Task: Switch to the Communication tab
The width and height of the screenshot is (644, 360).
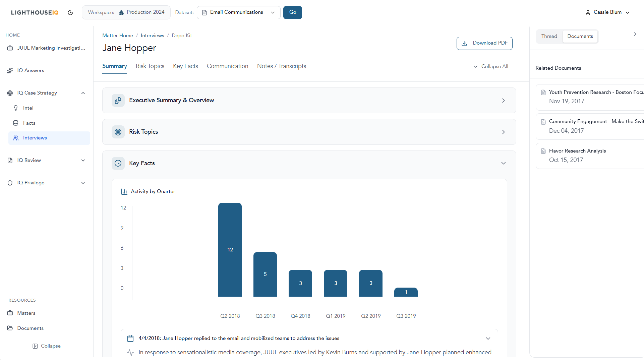Action: click(227, 66)
